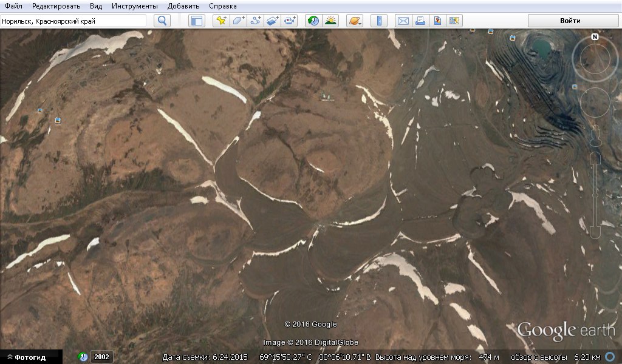Viewport: 622px width, 364px height.
Task: Click the streaming status ring indicator
Action: point(611,357)
